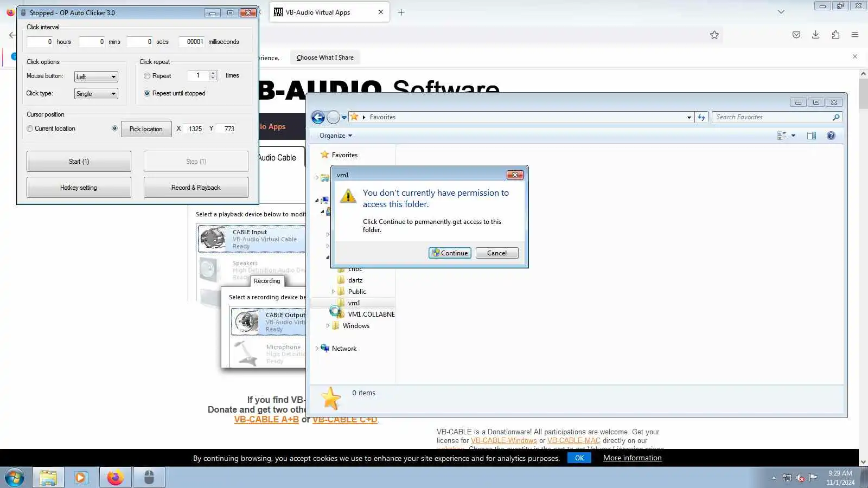
Task: Select the Repeat radio button in Auto Clicker
Action: [x=147, y=76]
